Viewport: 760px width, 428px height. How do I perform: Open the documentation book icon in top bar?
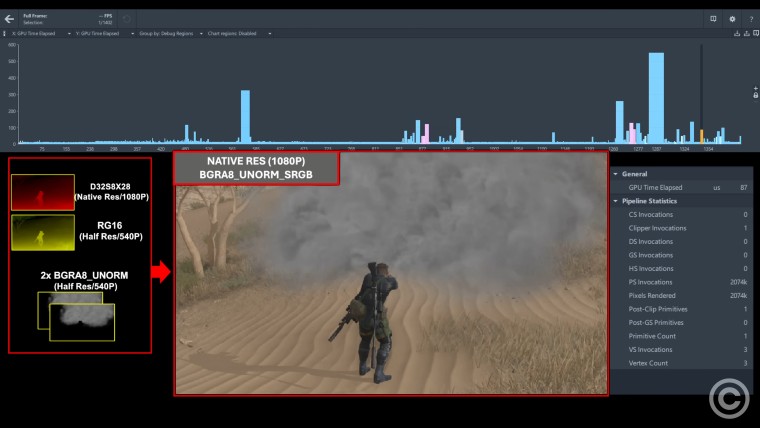pos(713,18)
